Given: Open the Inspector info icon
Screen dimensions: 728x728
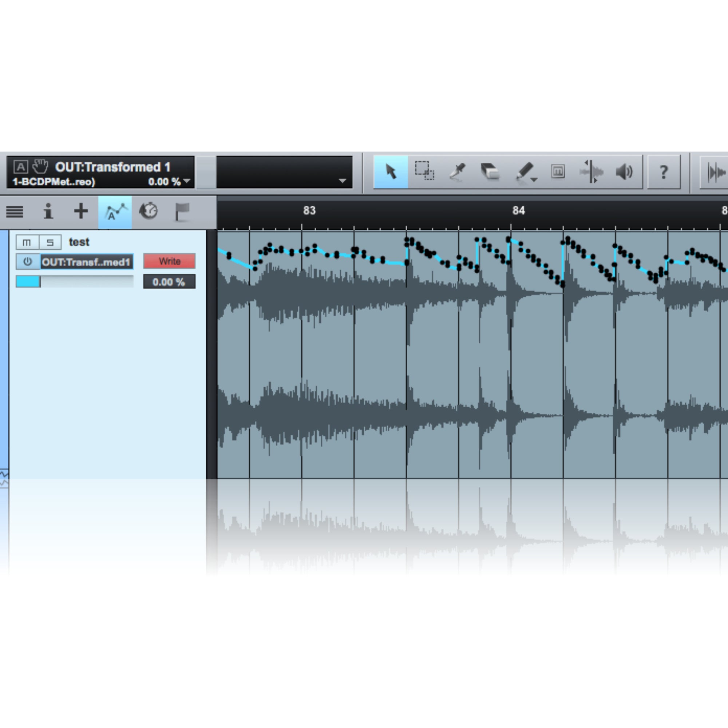Looking at the screenshot, I should pos(48,211).
